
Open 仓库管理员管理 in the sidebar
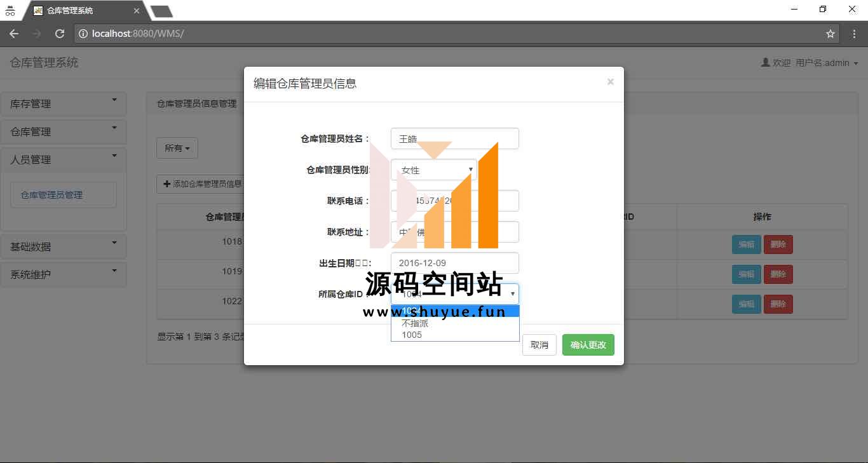(64, 195)
